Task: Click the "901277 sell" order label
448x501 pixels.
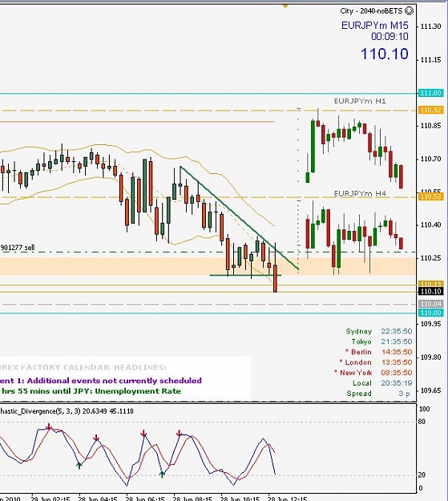Action: (18, 248)
